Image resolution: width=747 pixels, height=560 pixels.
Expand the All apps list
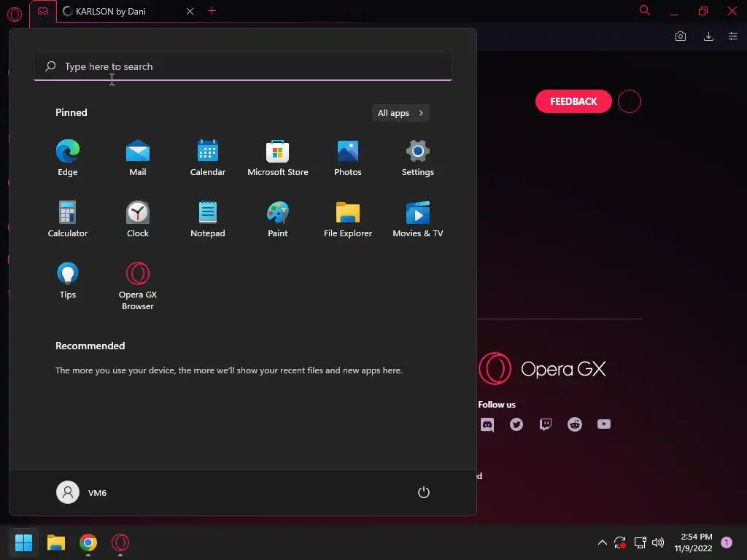400,113
